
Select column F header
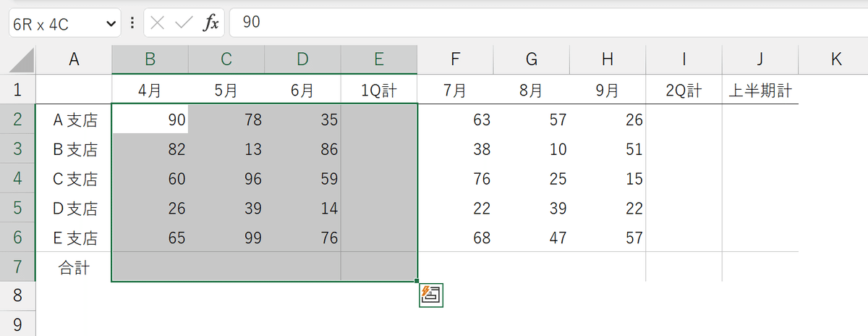point(454,60)
